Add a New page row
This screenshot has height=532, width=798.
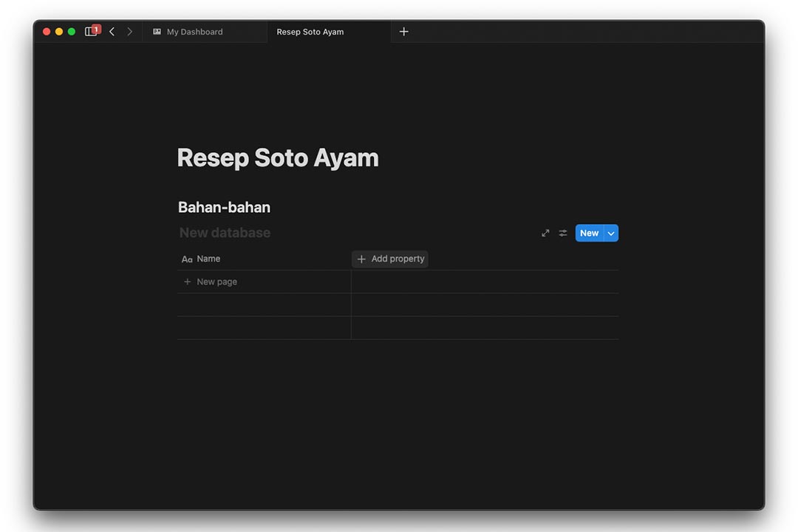point(264,282)
